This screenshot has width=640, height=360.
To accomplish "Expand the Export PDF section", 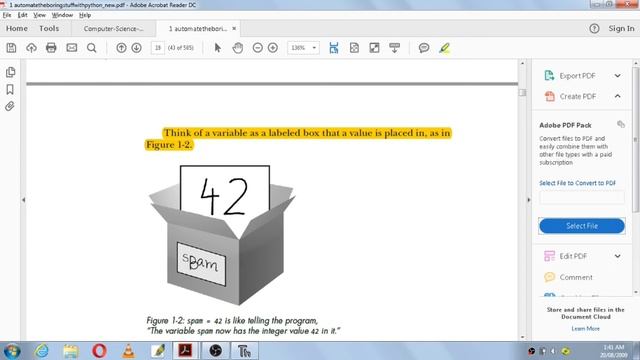I will [618, 76].
